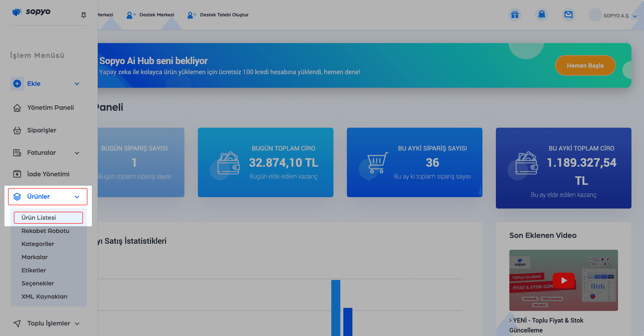Click the Destek Merkezi user icon
This screenshot has height=336, width=644.
click(131, 15)
